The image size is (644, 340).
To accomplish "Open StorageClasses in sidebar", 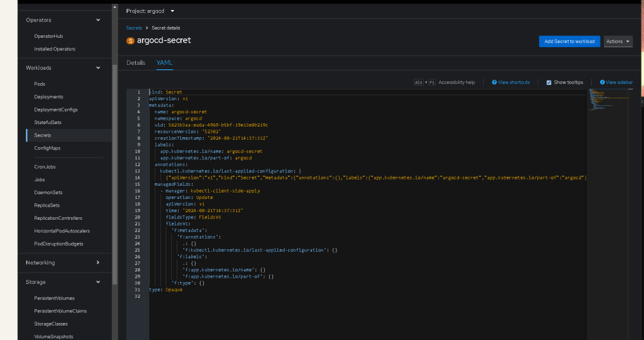I will pyautogui.click(x=50, y=324).
